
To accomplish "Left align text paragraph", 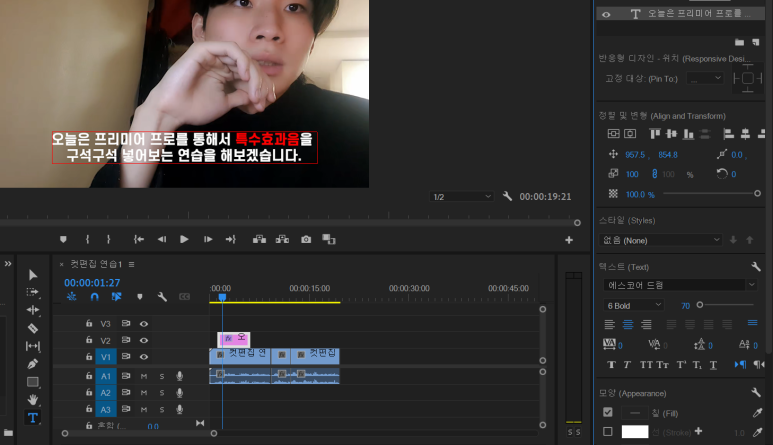I will [609, 324].
